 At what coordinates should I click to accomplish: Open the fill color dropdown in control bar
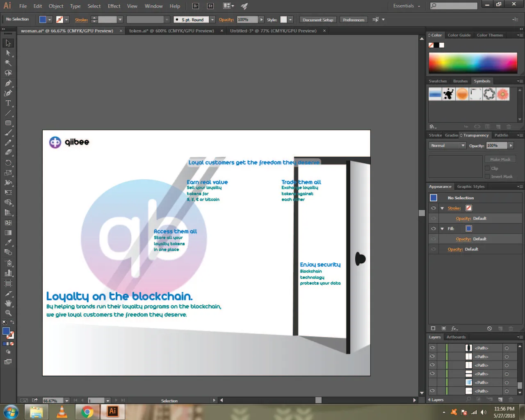click(50, 20)
